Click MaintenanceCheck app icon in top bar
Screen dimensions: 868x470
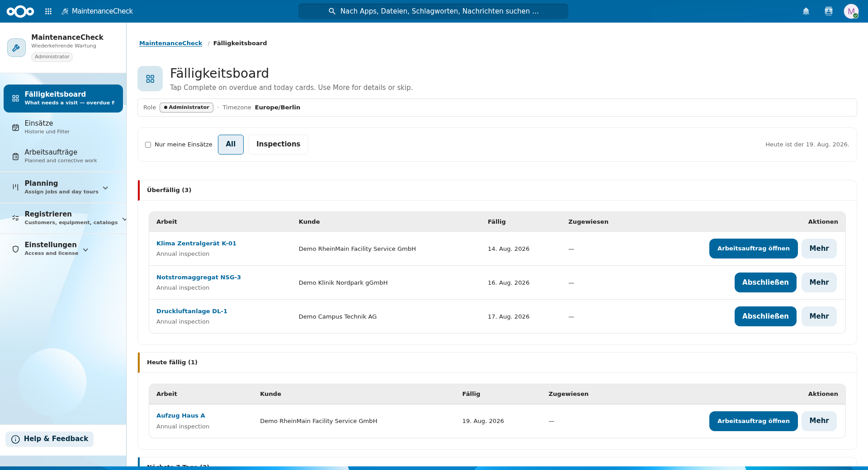click(x=65, y=11)
